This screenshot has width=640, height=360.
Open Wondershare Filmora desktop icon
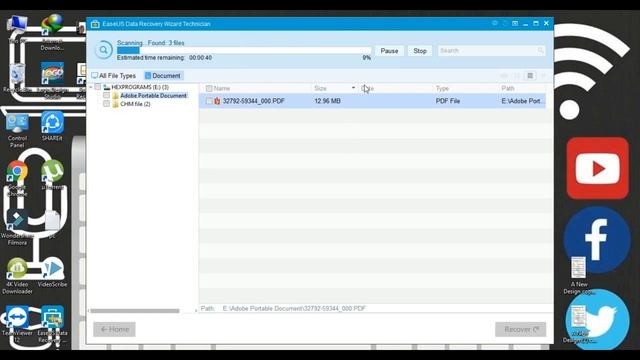(17, 227)
